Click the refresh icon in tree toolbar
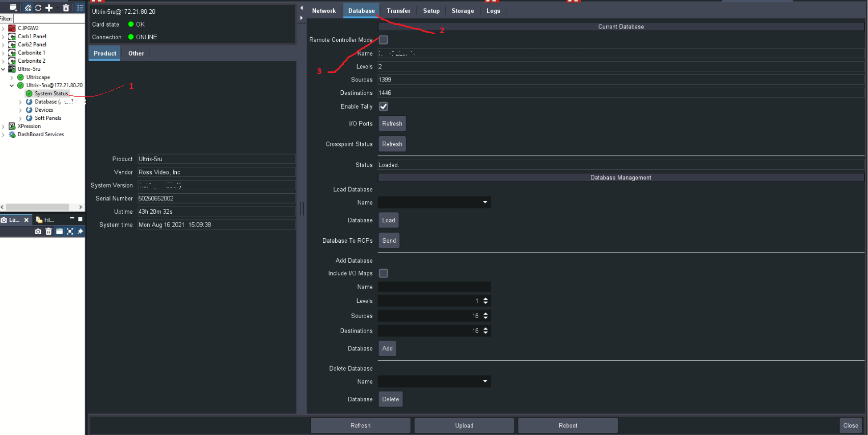This screenshot has height=435, width=868. point(38,8)
